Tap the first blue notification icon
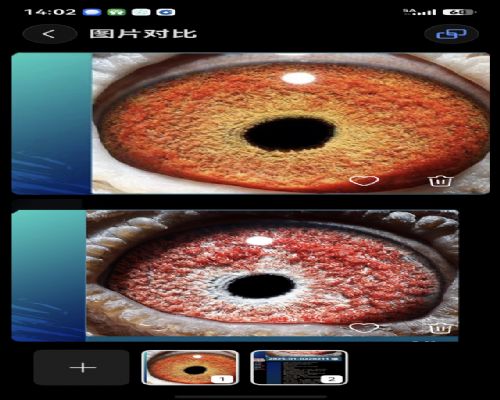 pos(92,12)
